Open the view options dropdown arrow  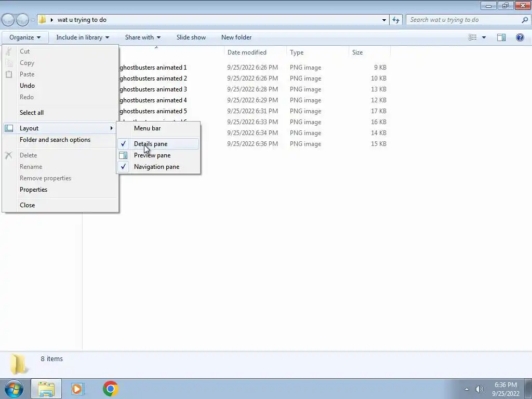(x=484, y=37)
